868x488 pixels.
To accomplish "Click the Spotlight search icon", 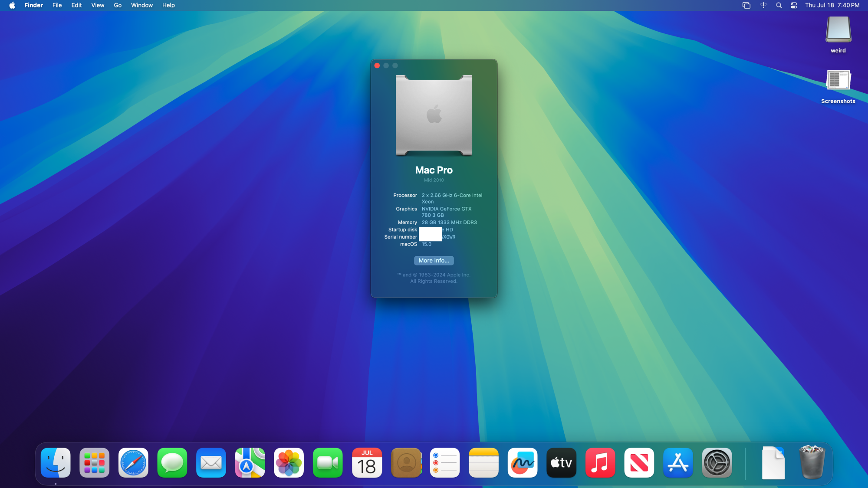I will coord(779,5).
